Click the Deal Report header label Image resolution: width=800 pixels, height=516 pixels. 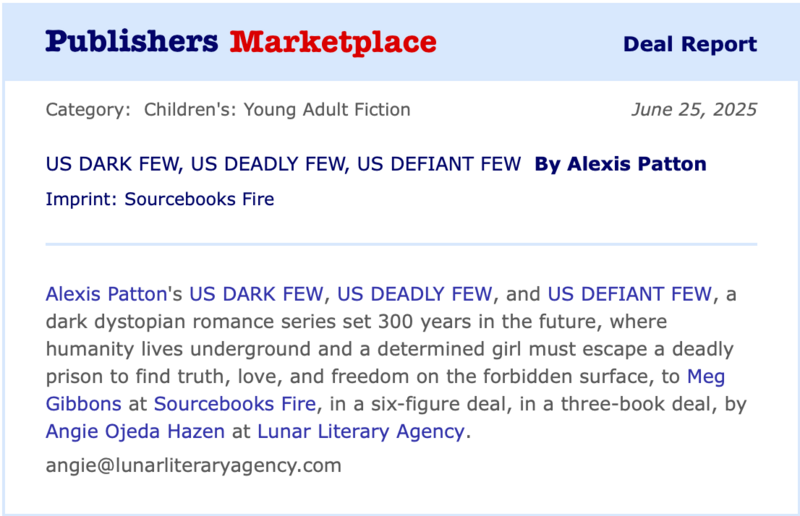coord(689,44)
